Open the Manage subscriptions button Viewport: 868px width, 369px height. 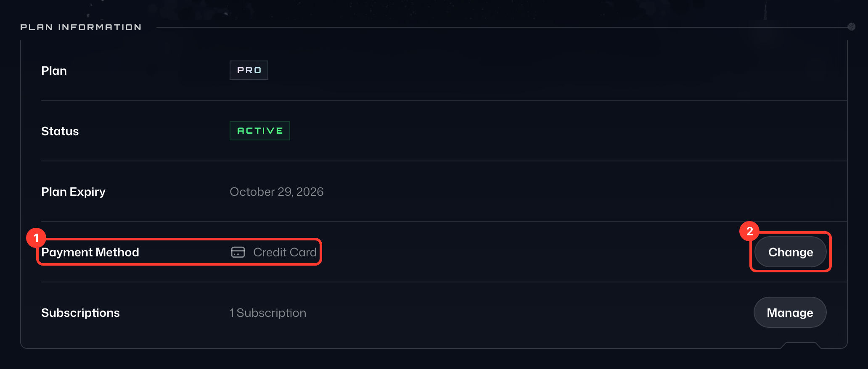[790, 312]
